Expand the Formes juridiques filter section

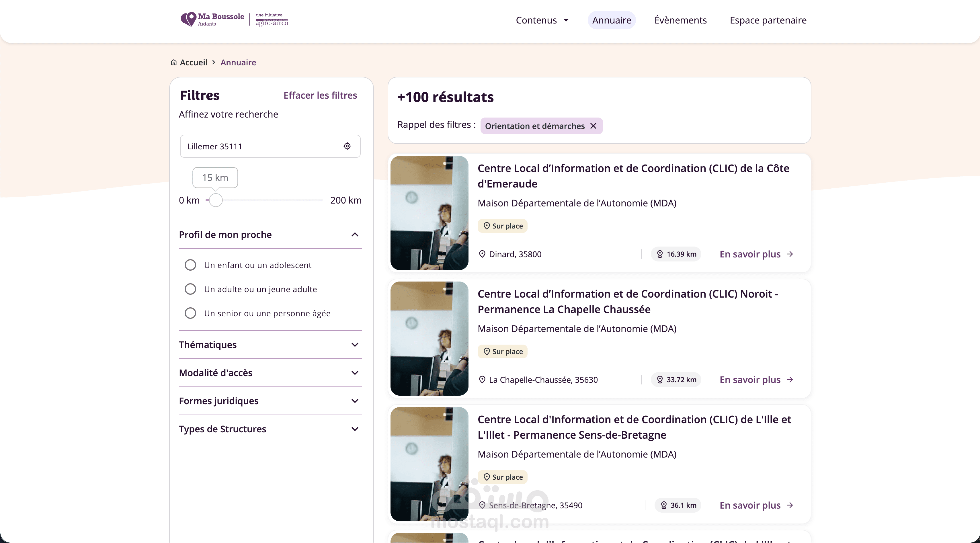click(x=270, y=401)
